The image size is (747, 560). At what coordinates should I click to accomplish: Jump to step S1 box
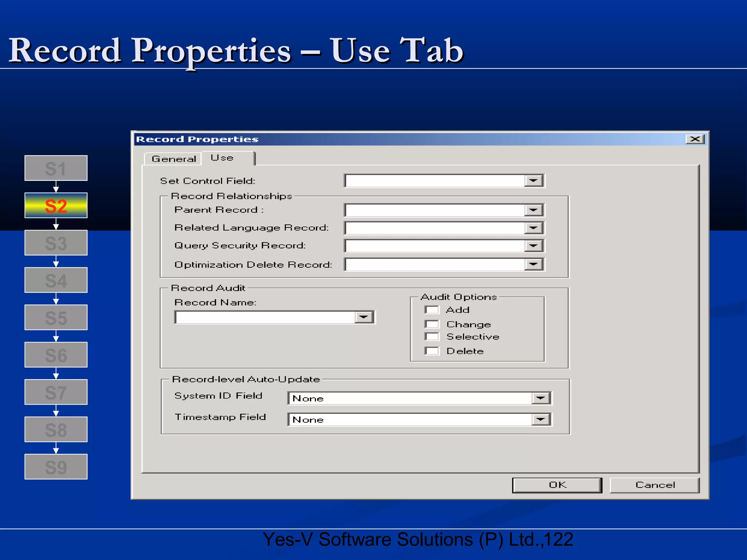pyautogui.click(x=56, y=168)
